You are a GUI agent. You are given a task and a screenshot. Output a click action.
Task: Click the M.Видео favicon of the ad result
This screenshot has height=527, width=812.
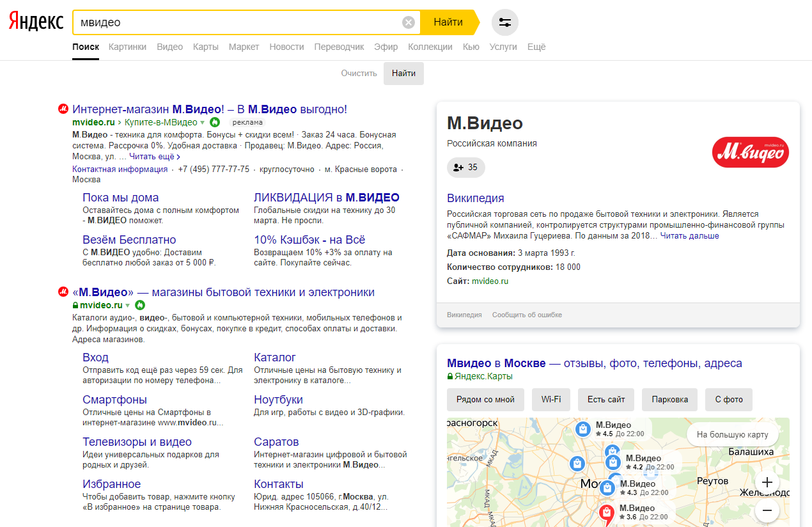tap(63, 109)
